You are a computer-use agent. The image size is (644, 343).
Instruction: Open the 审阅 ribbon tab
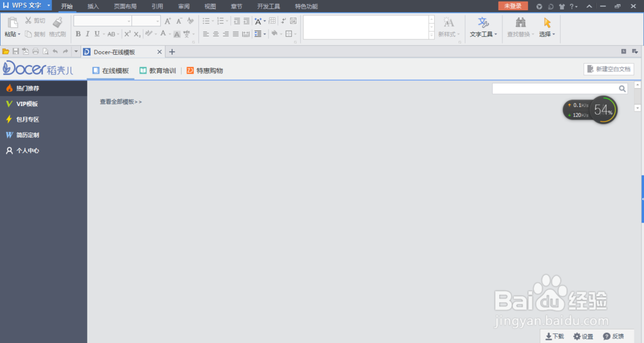tap(184, 6)
